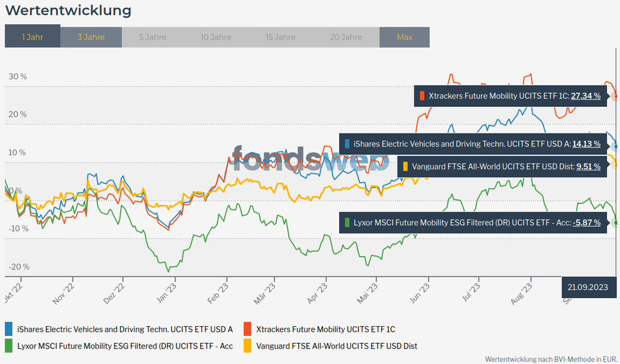Click orange-red Xtrackers legend color swatch
This screenshot has width=620, height=364.
pos(247,329)
